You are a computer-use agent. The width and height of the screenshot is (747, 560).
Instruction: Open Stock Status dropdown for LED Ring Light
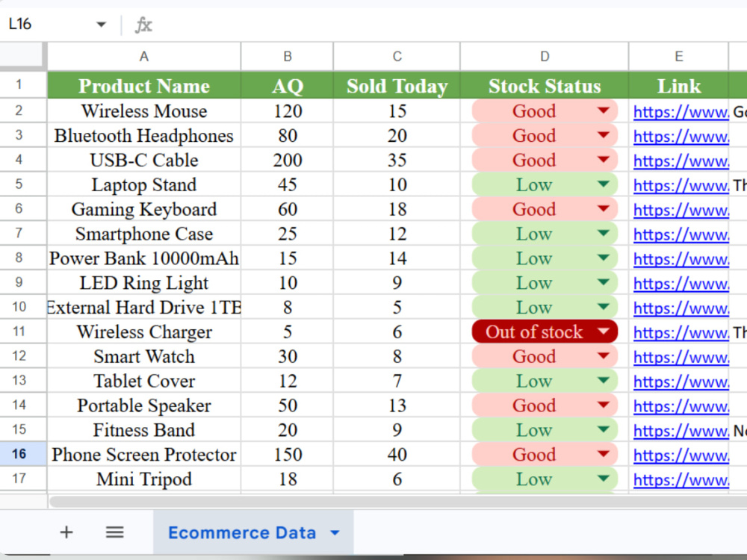coord(603,282)
